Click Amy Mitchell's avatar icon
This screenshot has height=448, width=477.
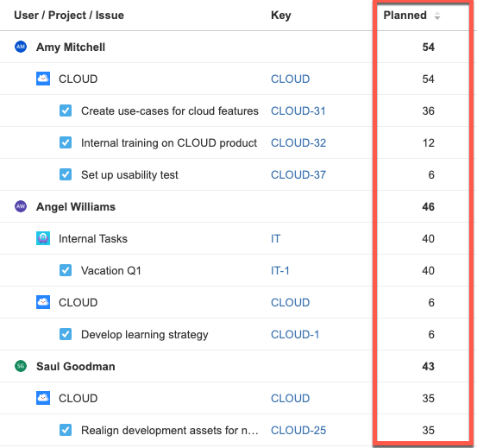(x=21, y=47)
